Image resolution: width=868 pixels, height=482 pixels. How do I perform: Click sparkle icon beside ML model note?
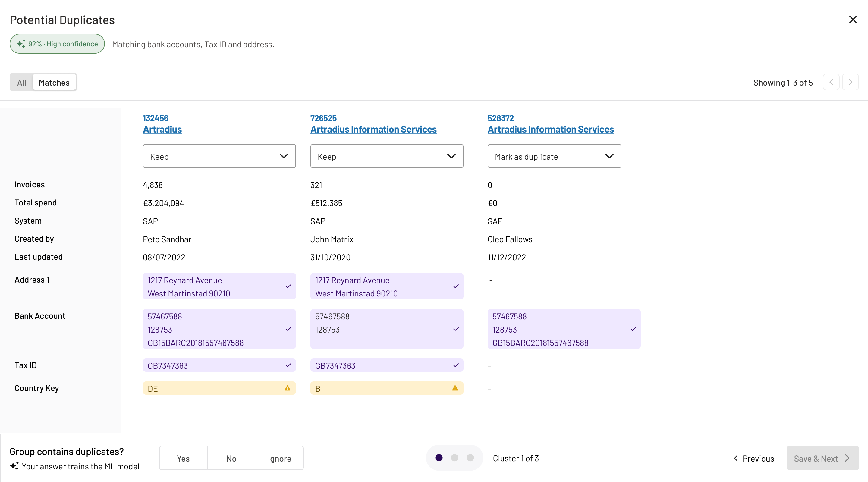14,466
